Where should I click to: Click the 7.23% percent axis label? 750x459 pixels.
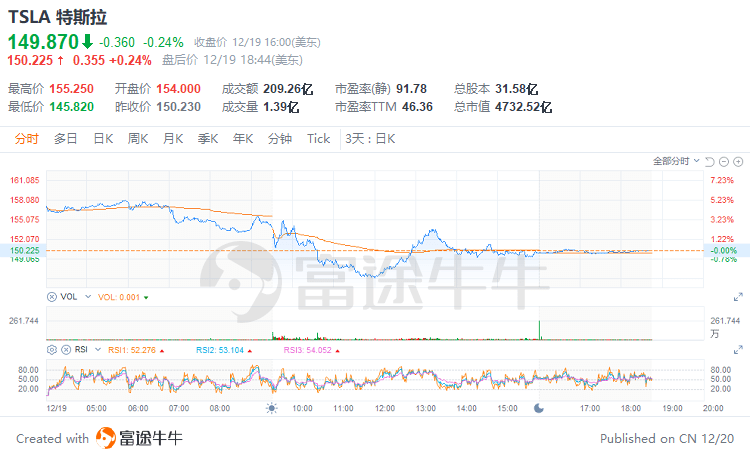722,180
